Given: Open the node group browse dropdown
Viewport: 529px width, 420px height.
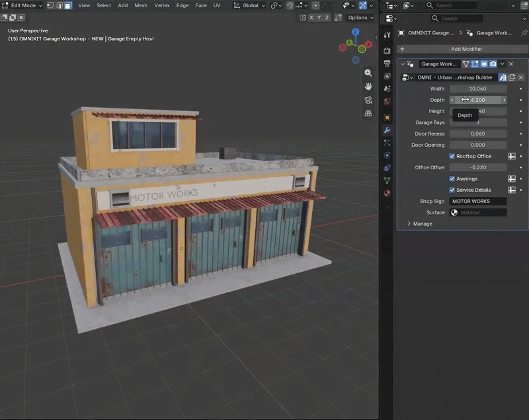Looking at the screenshot, I should (407, 77).
